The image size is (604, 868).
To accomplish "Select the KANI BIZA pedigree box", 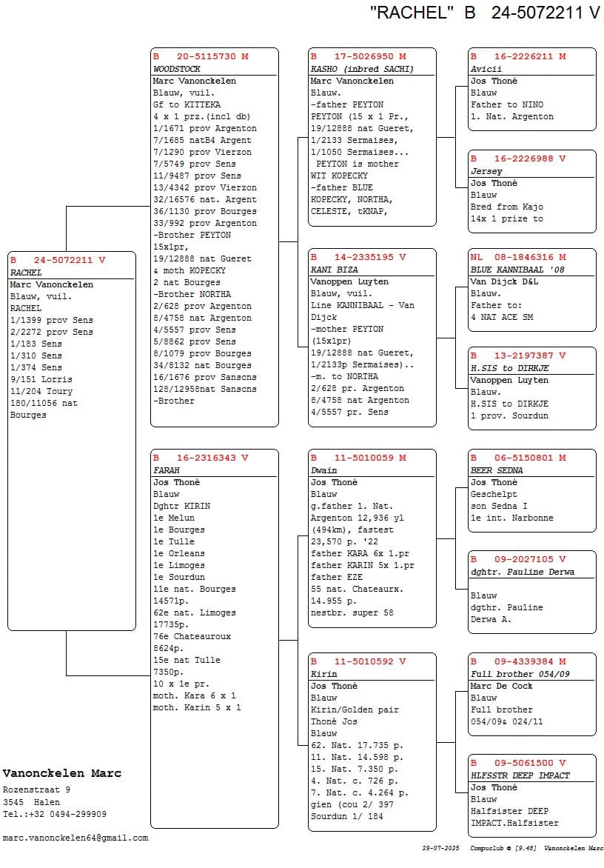I will 372,337.
